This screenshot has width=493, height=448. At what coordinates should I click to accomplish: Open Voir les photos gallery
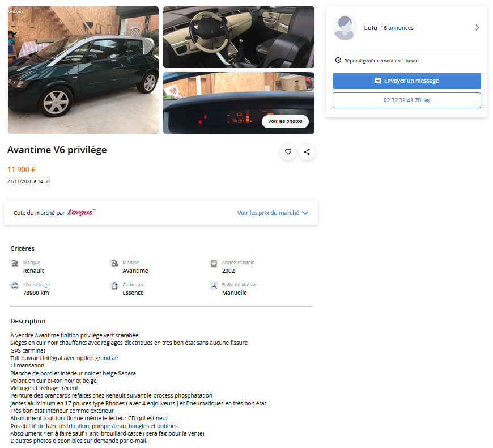coord(285,121)
